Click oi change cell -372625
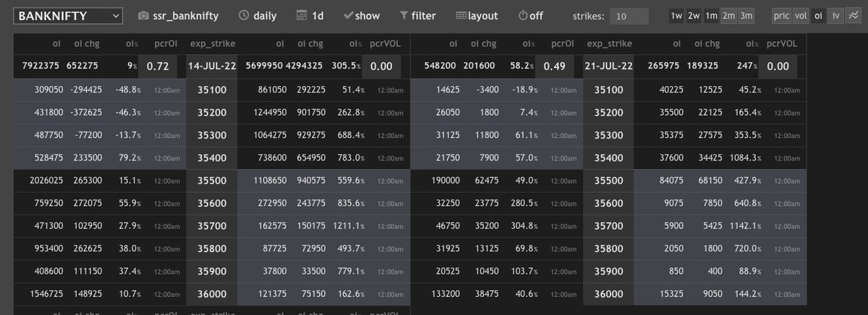Screen dimensions: 868x315 86,113
